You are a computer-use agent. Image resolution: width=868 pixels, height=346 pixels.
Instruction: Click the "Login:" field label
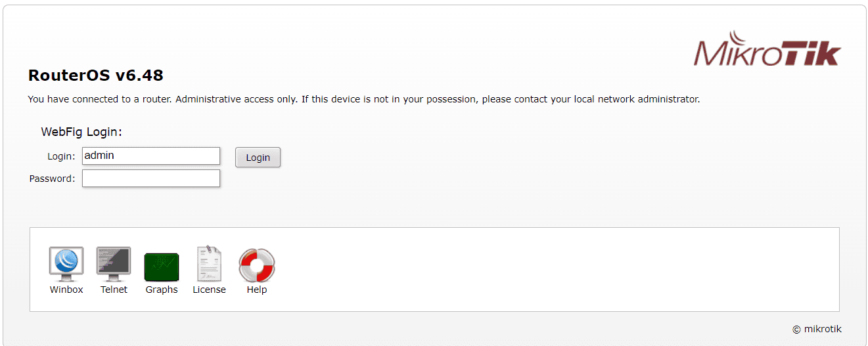click(61, 156)
